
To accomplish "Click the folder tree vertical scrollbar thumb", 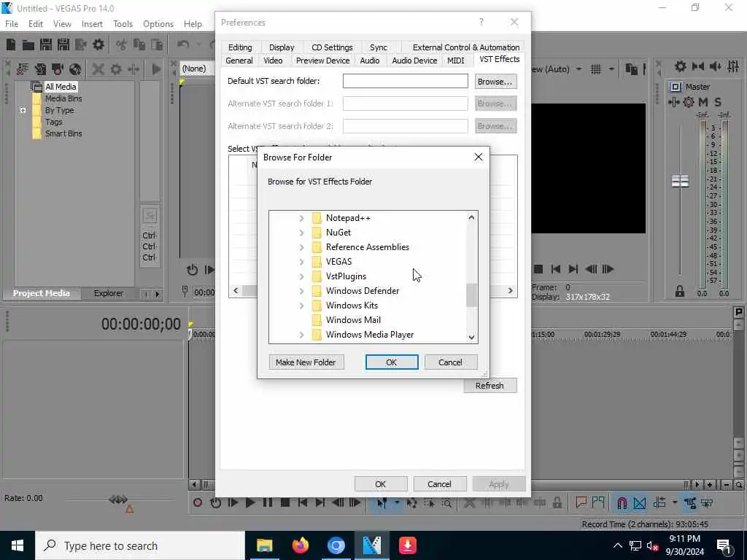I will pyautogui.click(x=471, y=296).
